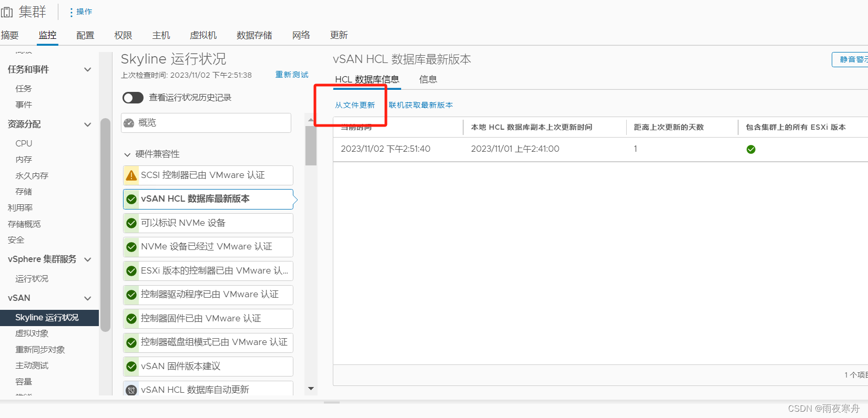
Task: Select vSAN 固件版本建议 check
Action: pyautogui.click(x=208, y=367)
